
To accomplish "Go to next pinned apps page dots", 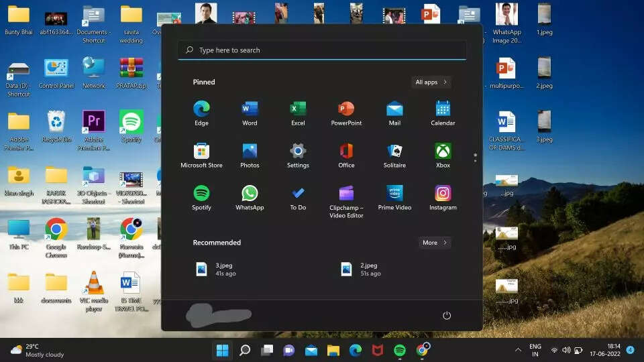I will (475, 158).
